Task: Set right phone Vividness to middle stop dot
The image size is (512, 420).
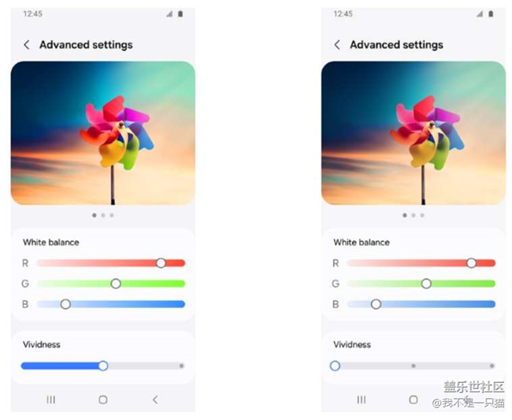Action: pyautogui.click(x=414, y=366)
